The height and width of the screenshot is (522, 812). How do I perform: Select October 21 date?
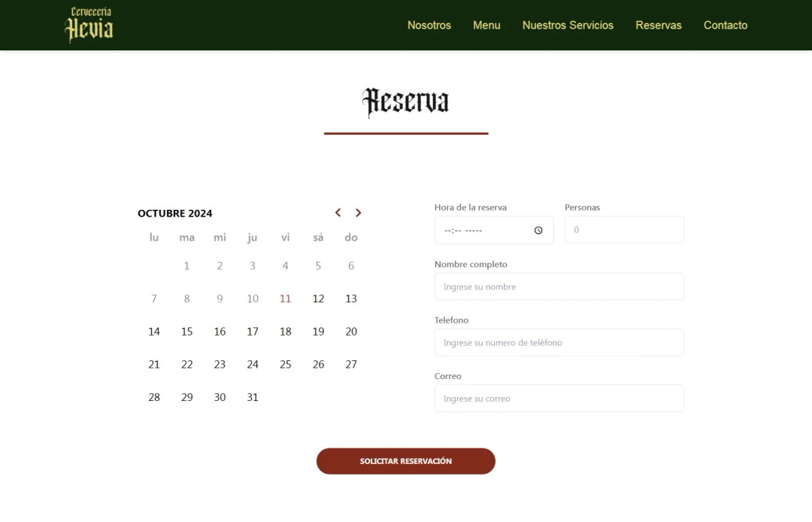(154, 365)
